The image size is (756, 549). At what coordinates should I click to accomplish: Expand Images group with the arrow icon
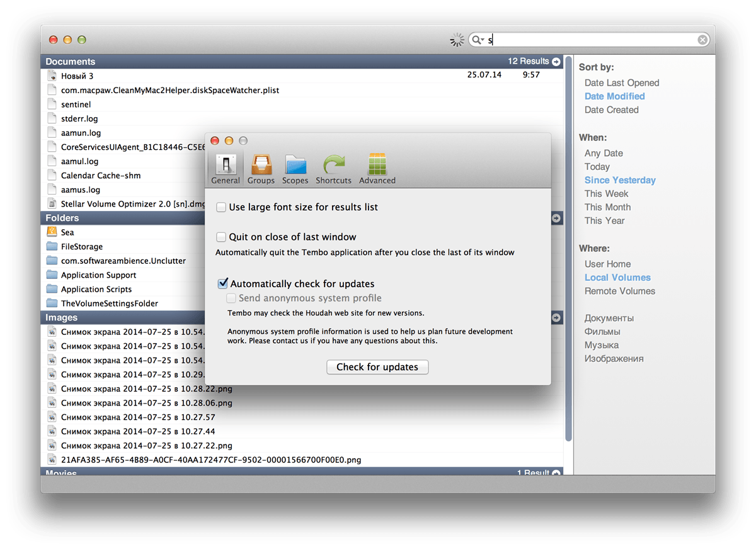click(x=556, y=318)
